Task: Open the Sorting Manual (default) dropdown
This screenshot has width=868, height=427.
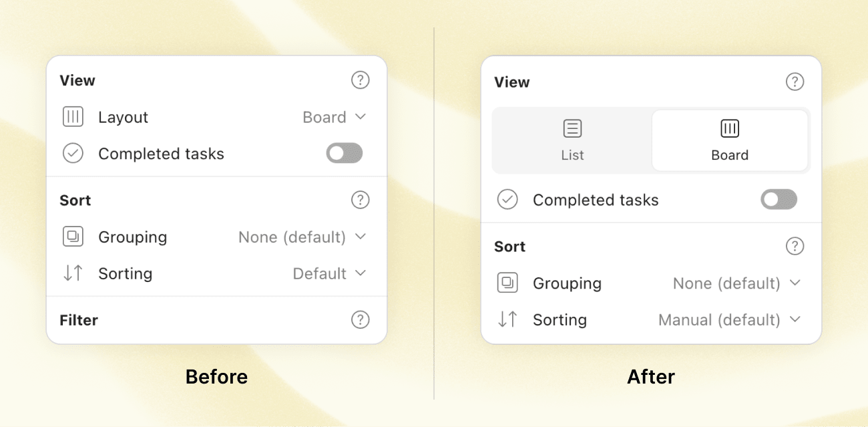Action: pos(729,319)
